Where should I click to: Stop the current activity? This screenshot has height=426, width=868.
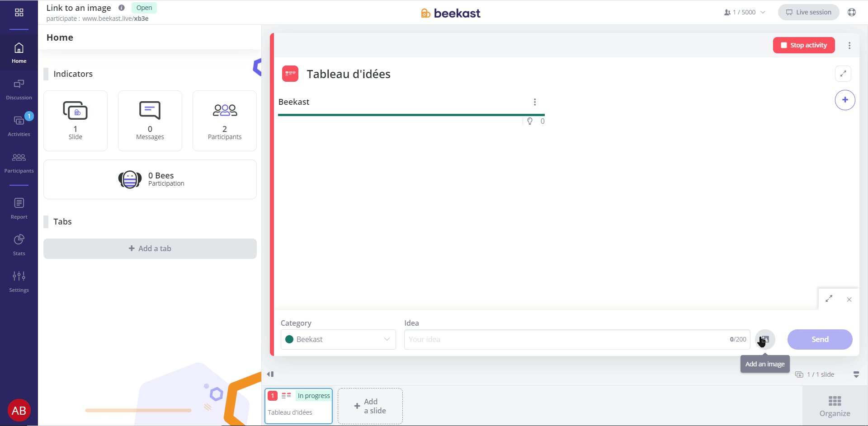point(804,45)
